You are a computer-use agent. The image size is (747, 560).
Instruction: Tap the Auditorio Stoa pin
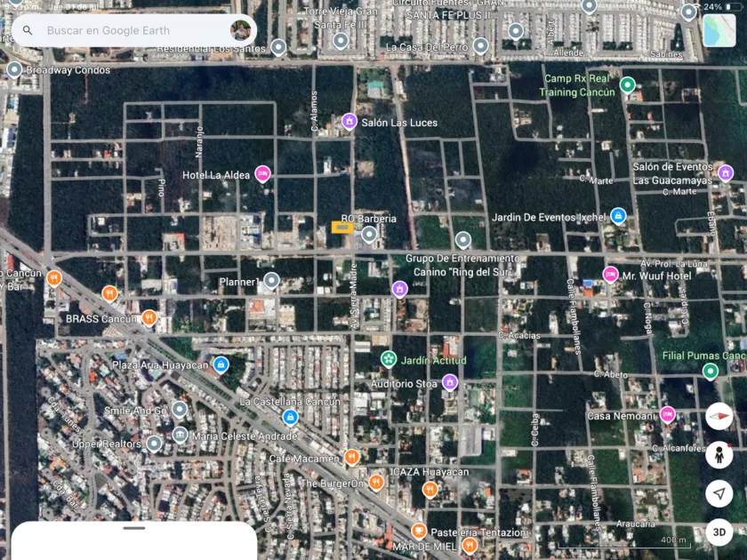[450, 382]
